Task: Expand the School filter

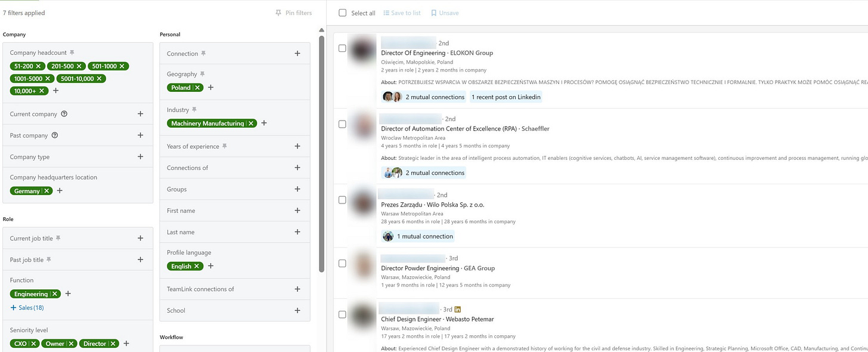Action: (297, 310)
